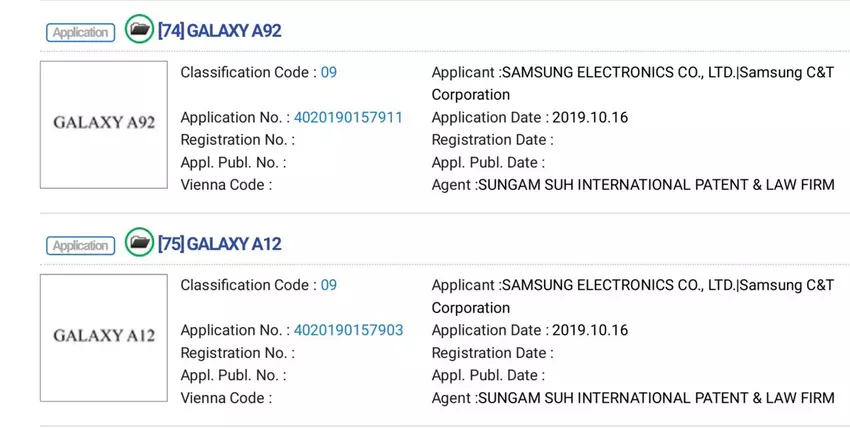Click classification code 09 in the GALAXY A92 entry
The image size is (850, 429).
coord(329,72)
